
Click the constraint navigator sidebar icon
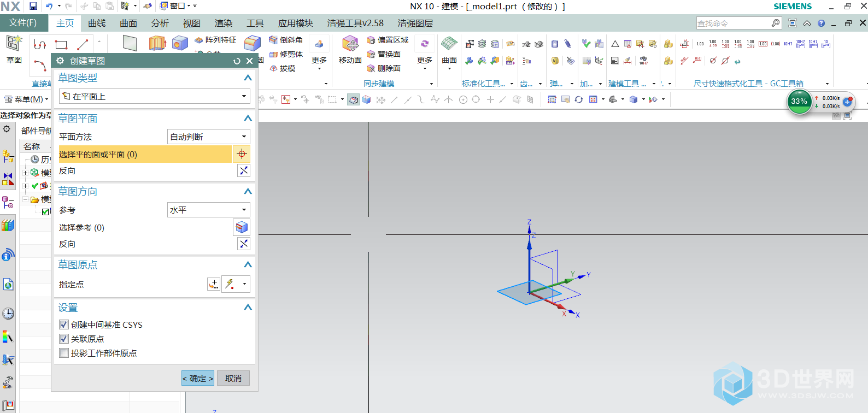8,179
